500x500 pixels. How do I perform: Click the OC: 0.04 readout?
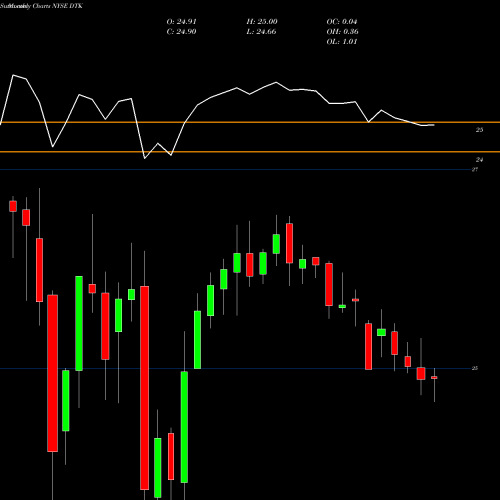coord(342,22)
